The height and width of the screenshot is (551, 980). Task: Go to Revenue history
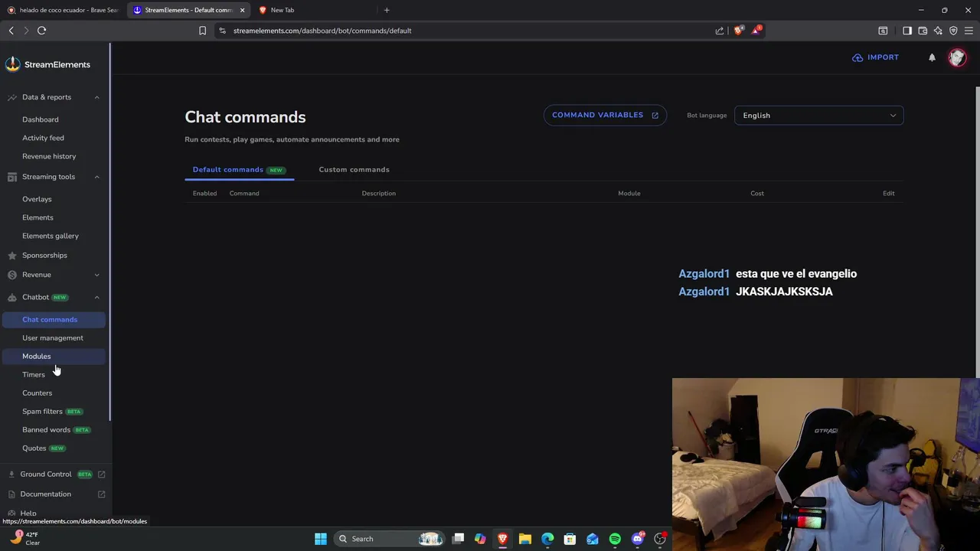click(49, 156)
